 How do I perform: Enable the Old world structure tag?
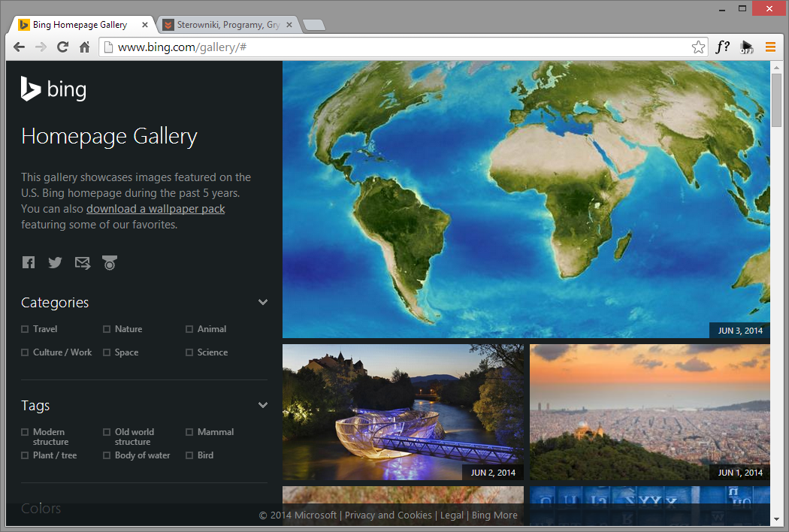click(107, 432)
